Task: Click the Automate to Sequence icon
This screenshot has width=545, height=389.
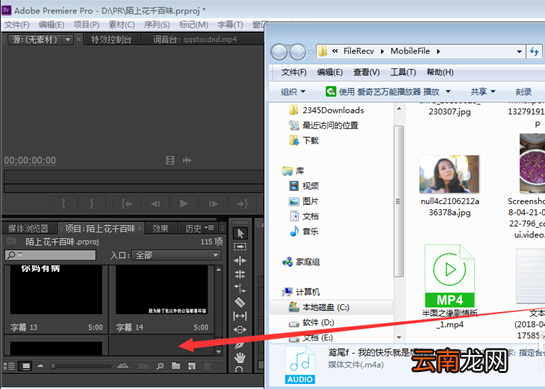Action: pyautogui.click(x=144, y=366)
